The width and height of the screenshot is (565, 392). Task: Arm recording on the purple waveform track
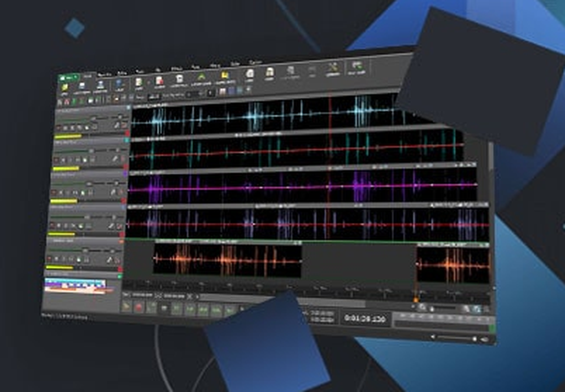click(x=54, y=193)
